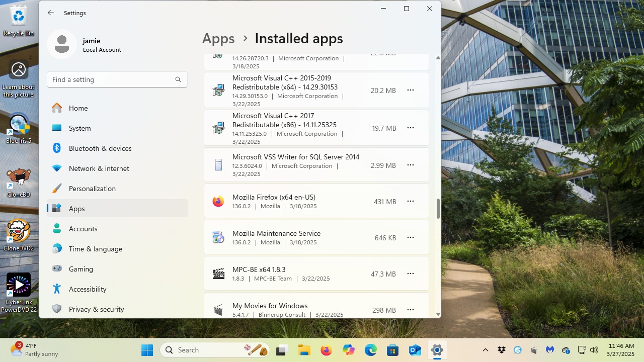Click the Find a setting search box
The height and width of the screenshot is (362, 644).
(117, 79)
